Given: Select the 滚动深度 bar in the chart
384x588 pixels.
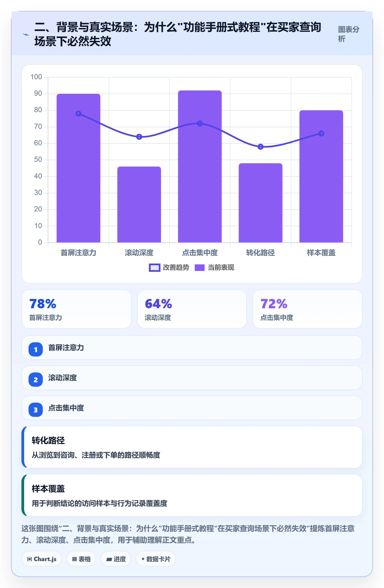Looking at the screenshot, I should [x=139, y=204].
